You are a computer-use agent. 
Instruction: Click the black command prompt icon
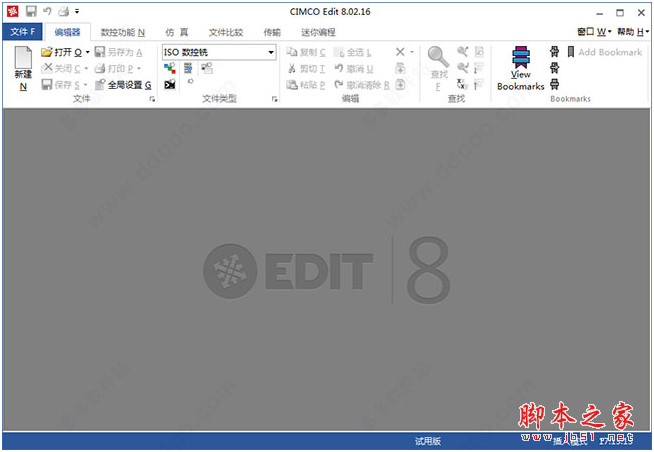click(170, 85)
